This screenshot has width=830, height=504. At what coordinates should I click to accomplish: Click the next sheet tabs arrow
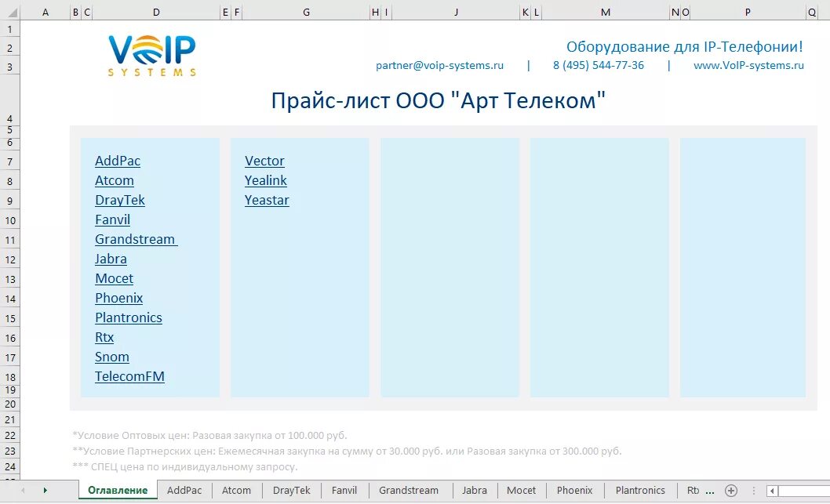tap(45, 490)
